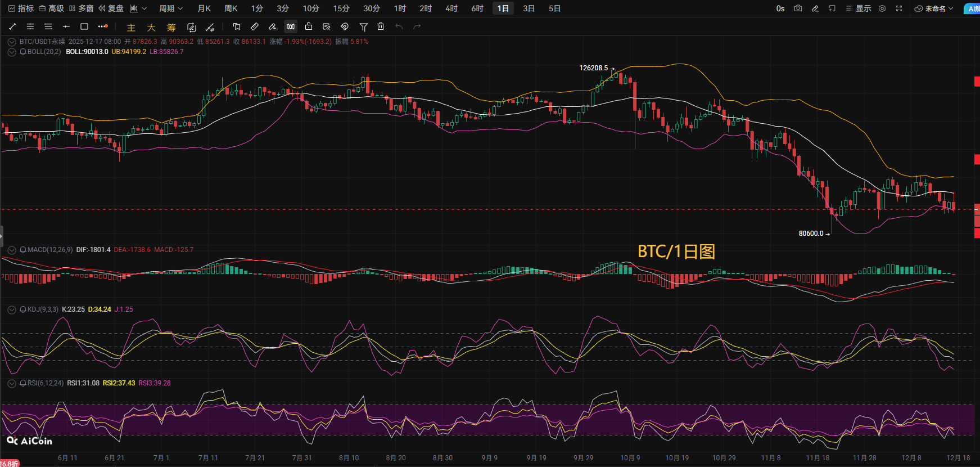The height and width of the screenshot is (467, 980).
Task: Open the hexagon settings icon
Action: pos(882,8)
